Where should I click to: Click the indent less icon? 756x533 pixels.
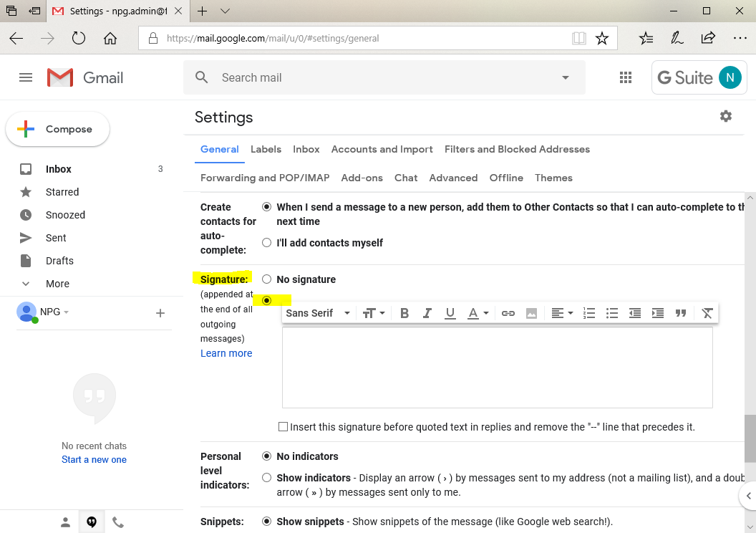(x=635, y=313)
